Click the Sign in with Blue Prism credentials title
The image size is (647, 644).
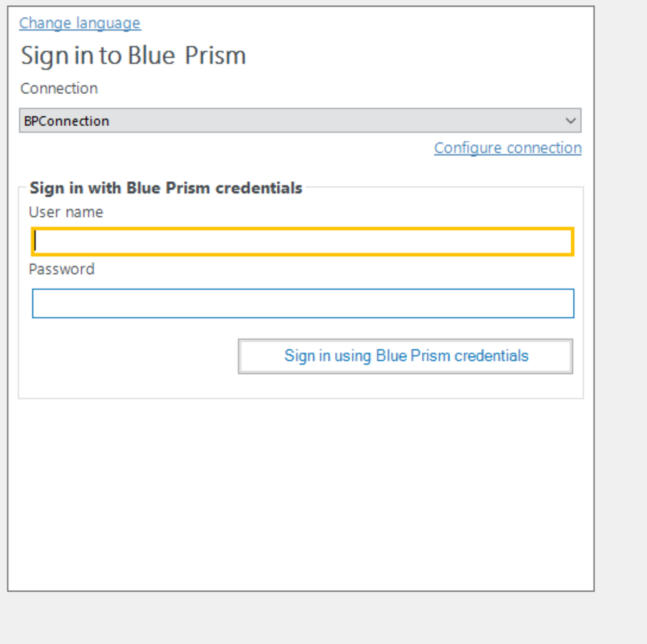(166, 188)
